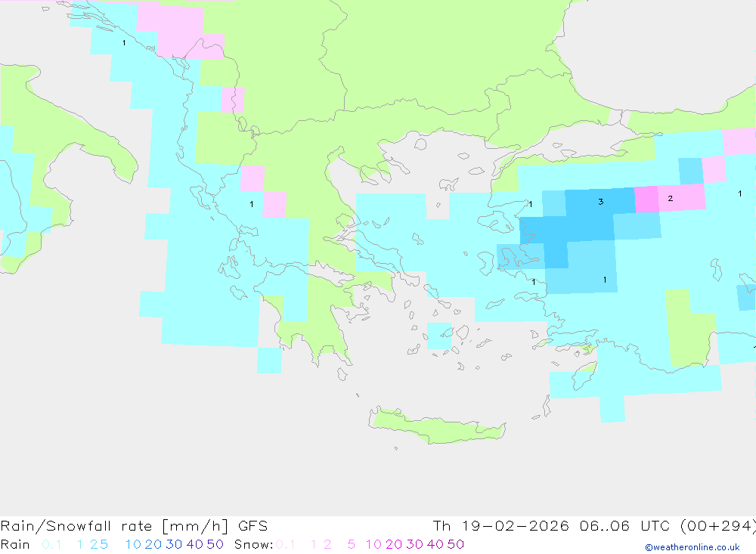Screen dimensions: 756x554
Task: Select the Rain legend value 0.1
Action: click(x=51, y=544)
